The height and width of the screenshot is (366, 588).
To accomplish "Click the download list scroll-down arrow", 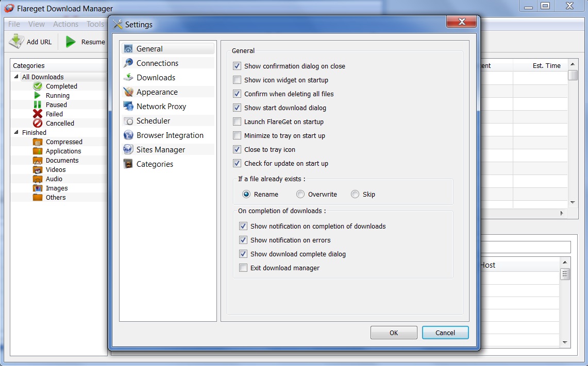I will pos(573,203).
